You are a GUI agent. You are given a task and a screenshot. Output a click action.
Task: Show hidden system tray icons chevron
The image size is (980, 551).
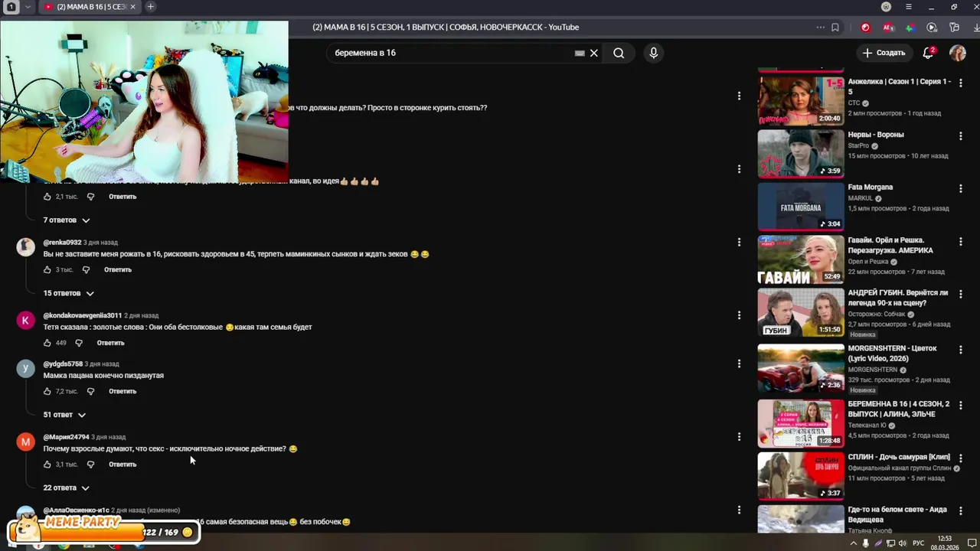pyautogui.click(x=854, y=543)
